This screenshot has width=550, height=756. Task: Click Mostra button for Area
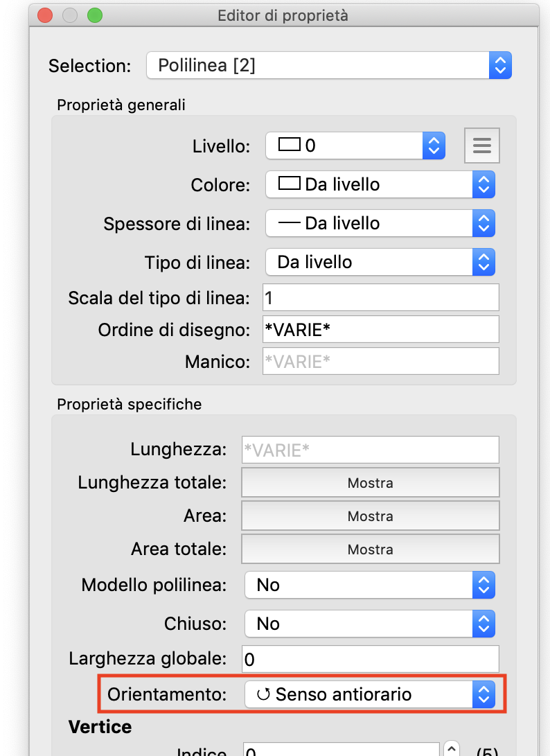(370, 516)
